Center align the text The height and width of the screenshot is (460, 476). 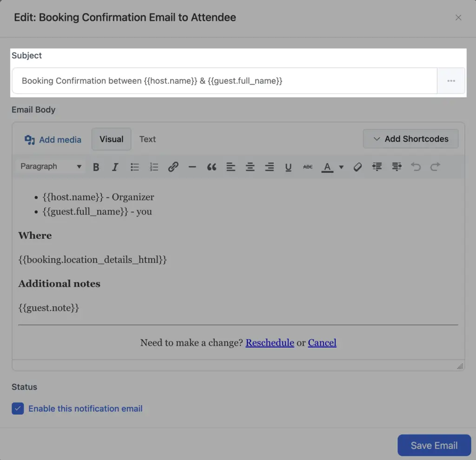(250, 167)
